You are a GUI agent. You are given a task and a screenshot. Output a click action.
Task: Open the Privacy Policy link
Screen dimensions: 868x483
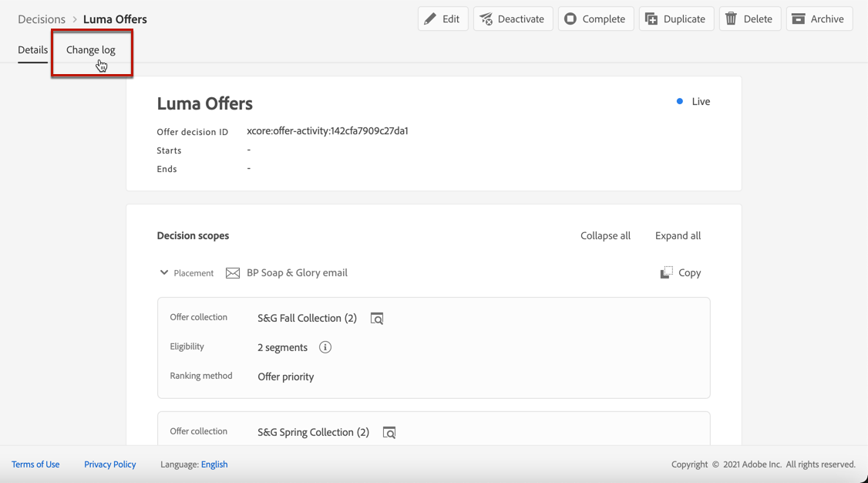coord(110,464)
